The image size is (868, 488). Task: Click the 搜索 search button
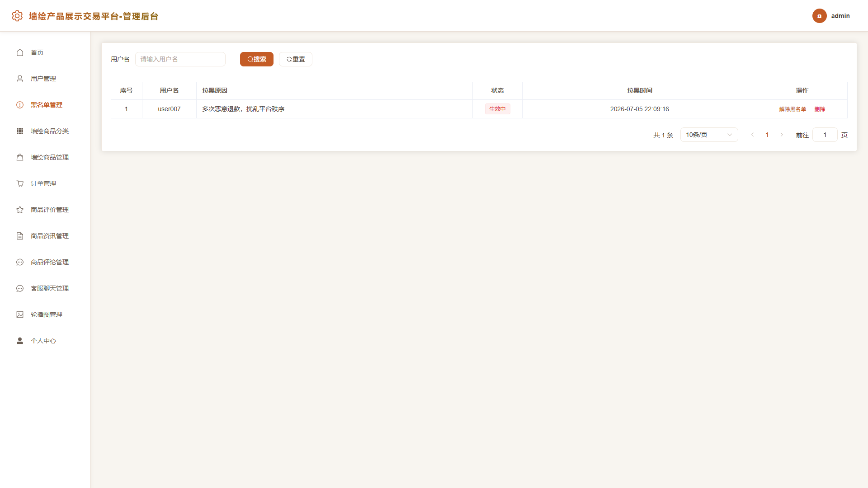click(256, 59)
